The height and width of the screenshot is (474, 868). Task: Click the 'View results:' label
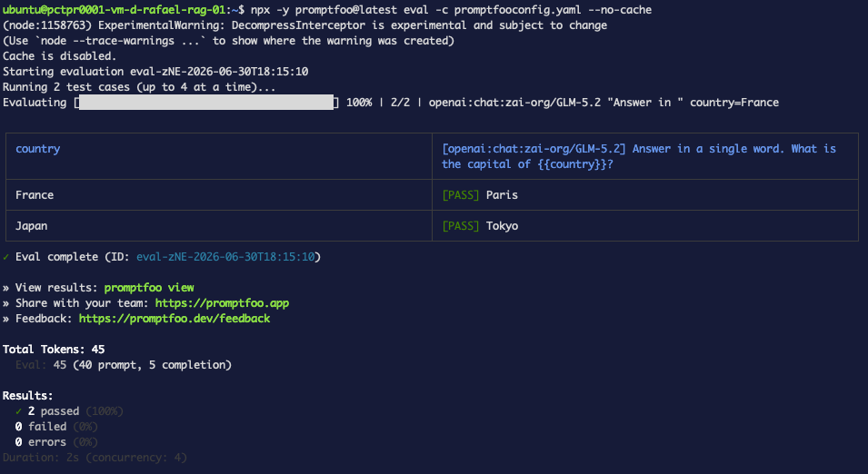pyautogui.click(x=56, y=288)
